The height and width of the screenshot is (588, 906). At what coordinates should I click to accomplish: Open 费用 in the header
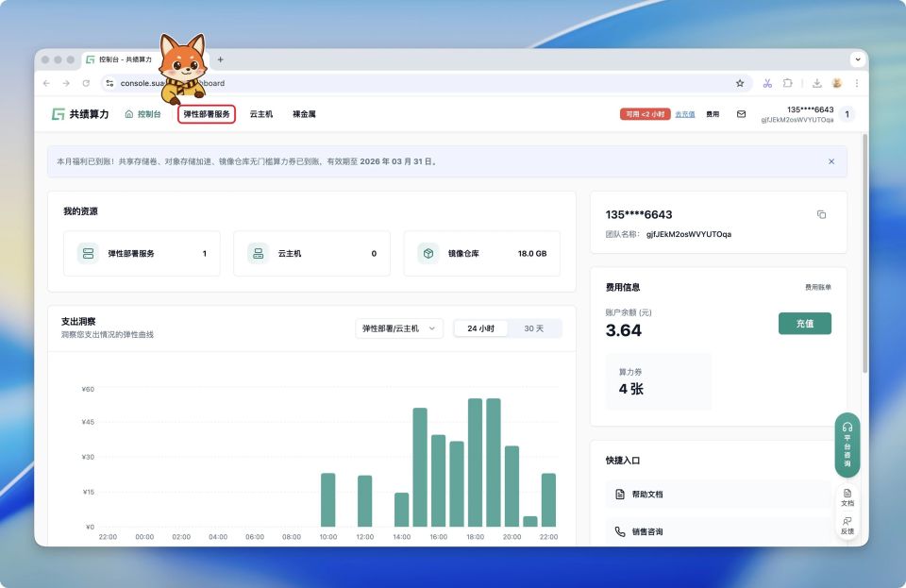[x=713, y=114]
